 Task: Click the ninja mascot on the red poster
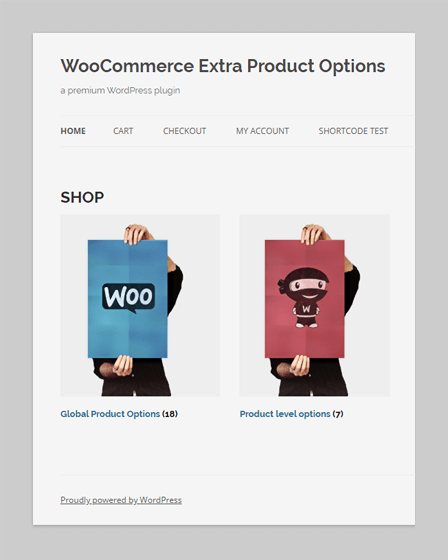point(305,298)
